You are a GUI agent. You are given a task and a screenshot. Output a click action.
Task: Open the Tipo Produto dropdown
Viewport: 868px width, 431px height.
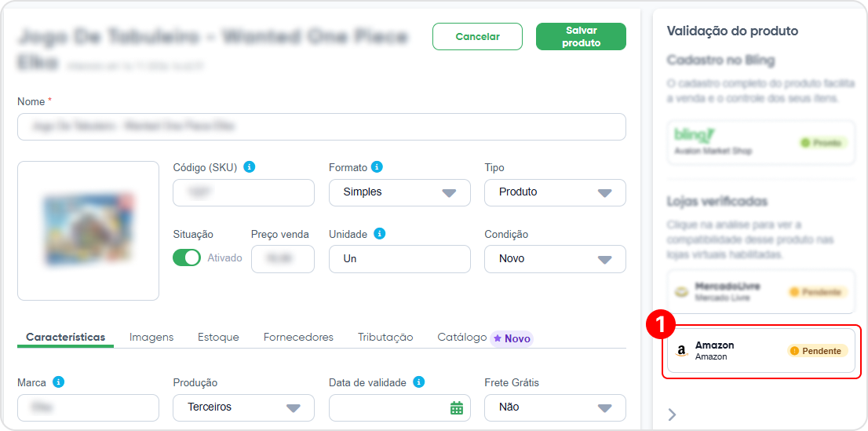[555, 192]
